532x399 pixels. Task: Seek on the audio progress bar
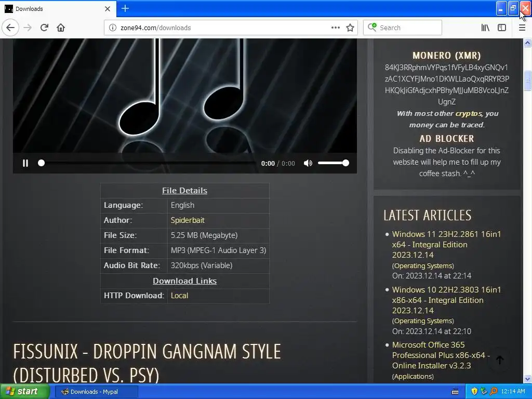[148, 163]
